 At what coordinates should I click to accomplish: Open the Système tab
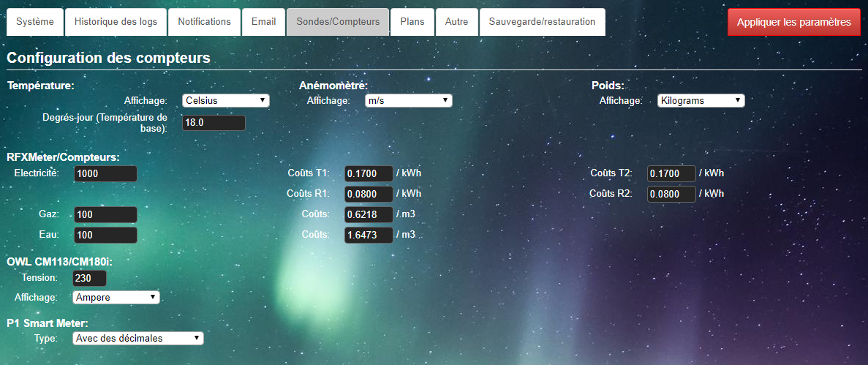tap(35, 22)
